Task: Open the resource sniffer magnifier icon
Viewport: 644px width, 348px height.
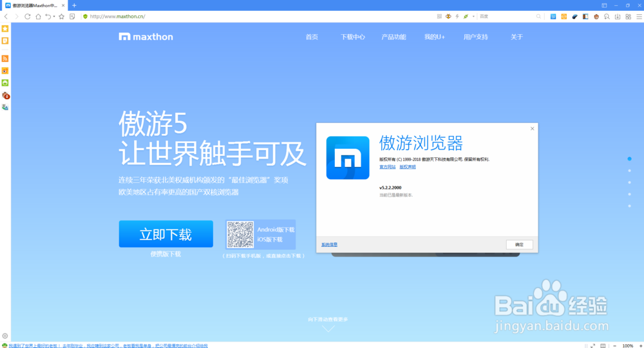Action: point(607,17)
